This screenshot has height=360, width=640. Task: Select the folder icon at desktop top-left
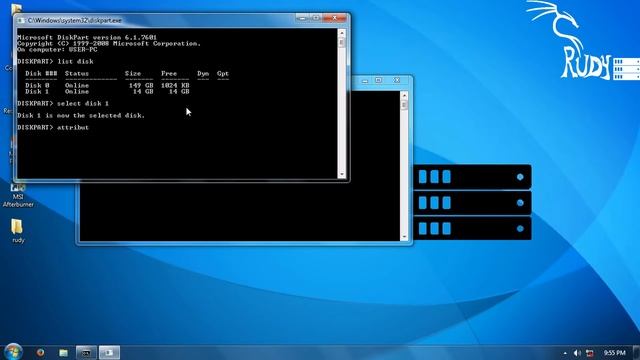click(16, 8)
